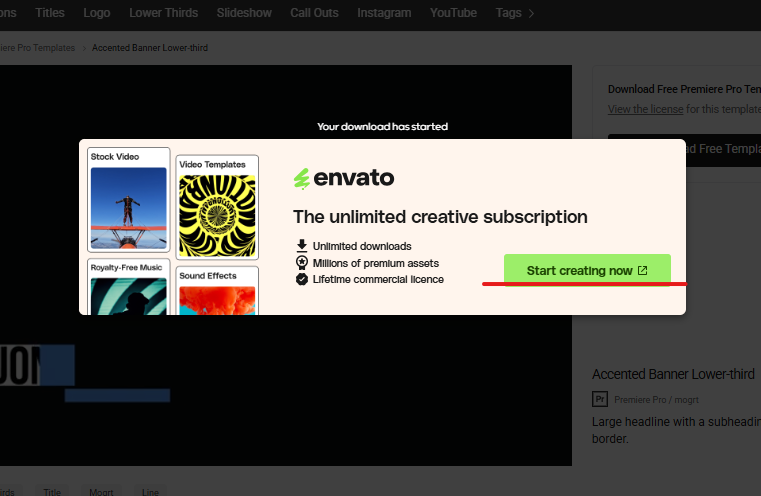Follow the View the license link

(x=645, y=109)
